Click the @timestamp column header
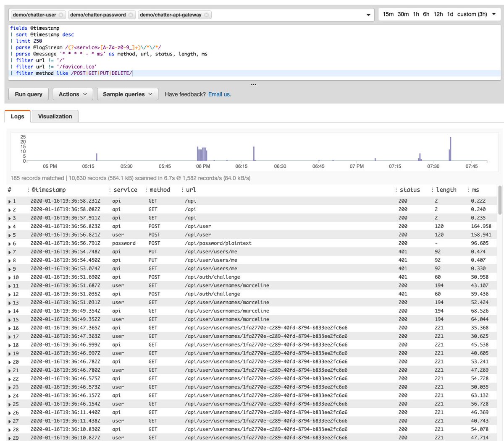The width and height of the screenshot is (504, 441). click(x=49, y=190)
